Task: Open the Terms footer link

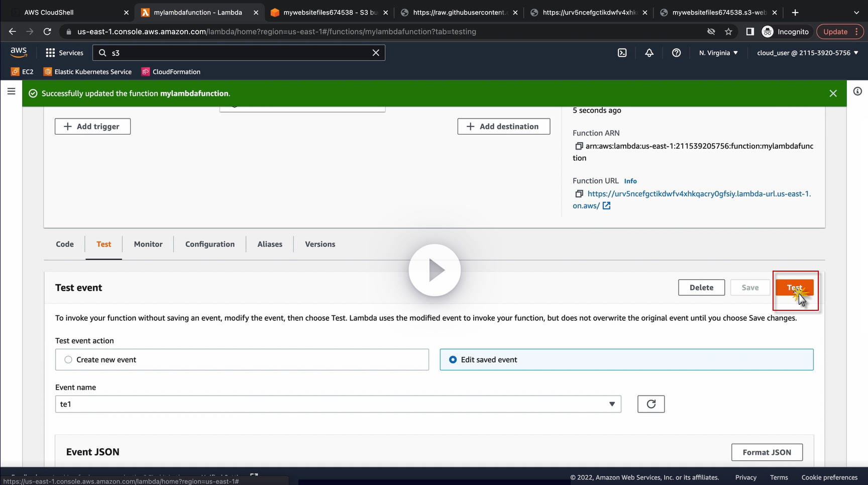Action: pos(779,477)
